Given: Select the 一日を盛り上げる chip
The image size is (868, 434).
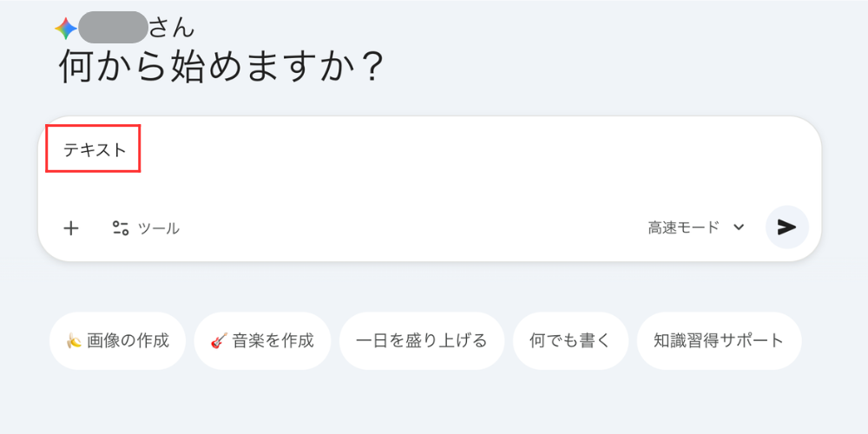Looking at the screenshot, I should tap(421, 340).
